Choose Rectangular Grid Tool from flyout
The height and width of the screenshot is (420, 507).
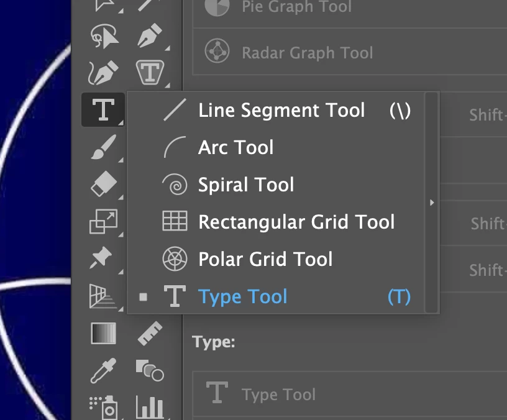276,222
